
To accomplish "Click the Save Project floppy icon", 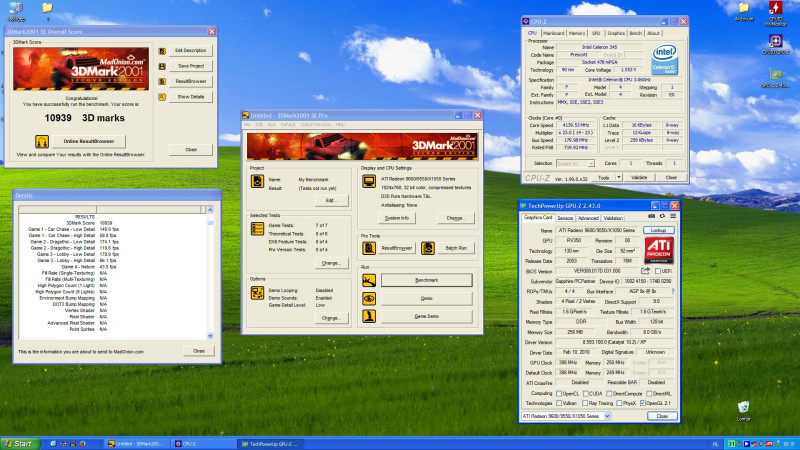I will click(162, 66).
